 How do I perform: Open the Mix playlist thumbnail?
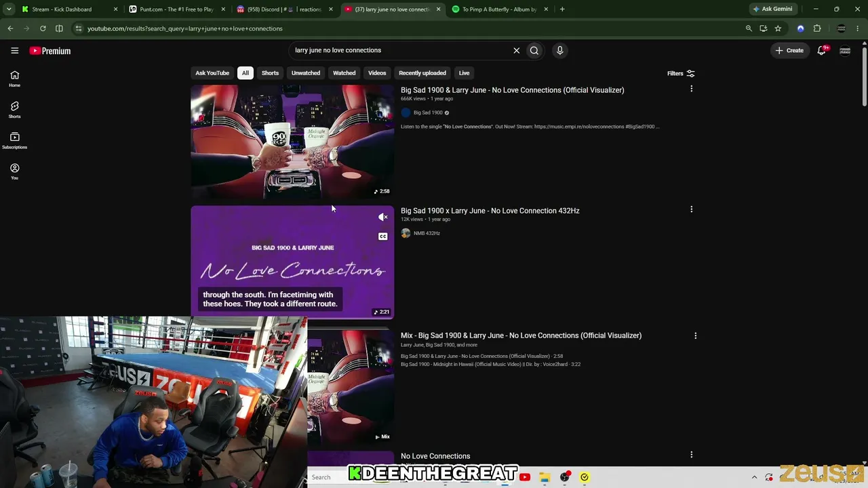(x=351, y=387)
